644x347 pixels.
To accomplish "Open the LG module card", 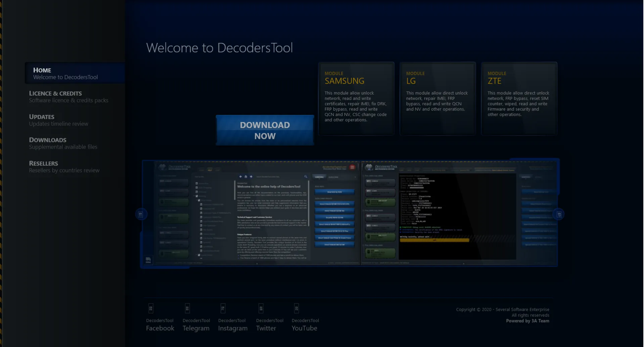I will coord(438,99).
